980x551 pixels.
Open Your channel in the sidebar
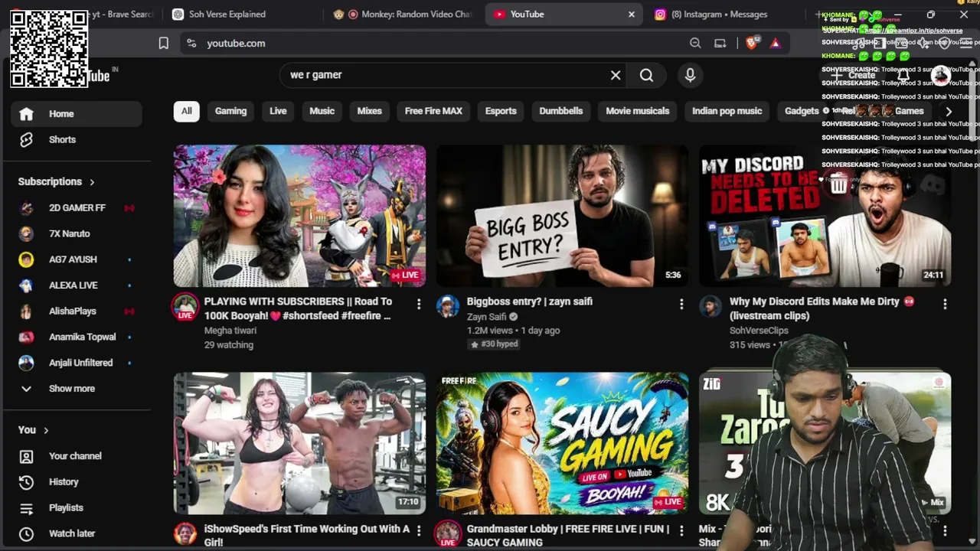click(77, 456)
